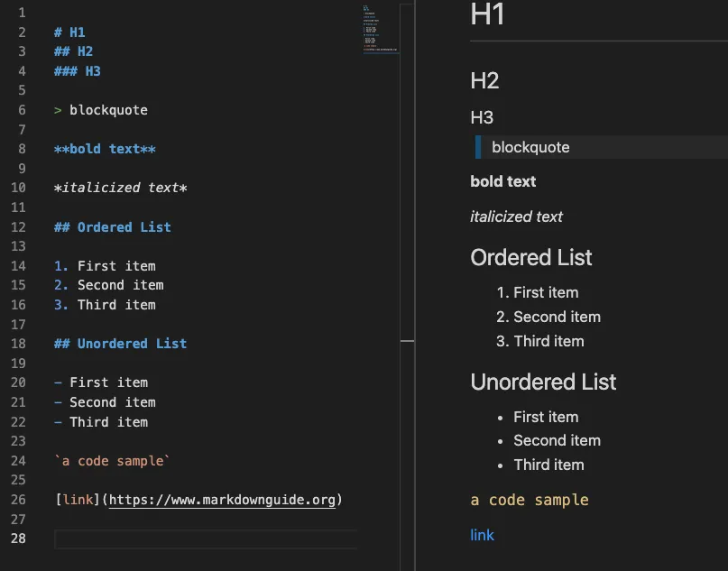Click the large H1 heading in the preview
This screenshot has height=571, width=728.
tap(487, 15)
